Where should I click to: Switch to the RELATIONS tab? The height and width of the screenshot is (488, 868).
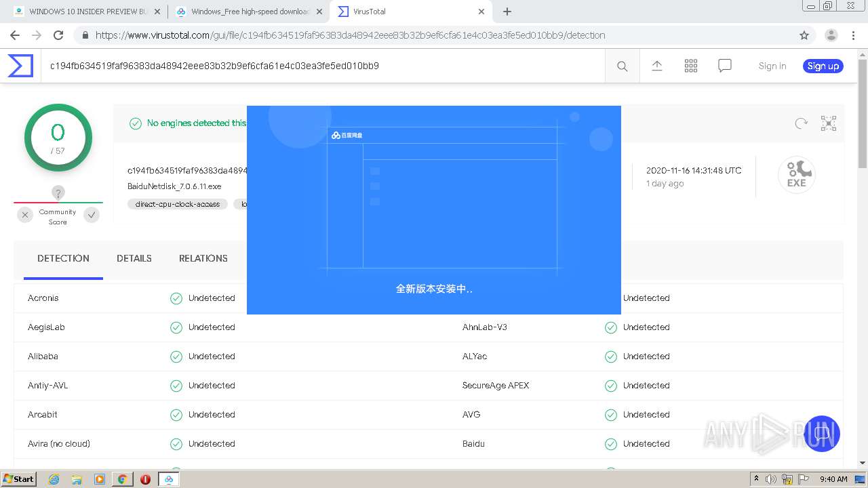click(203, 258)
